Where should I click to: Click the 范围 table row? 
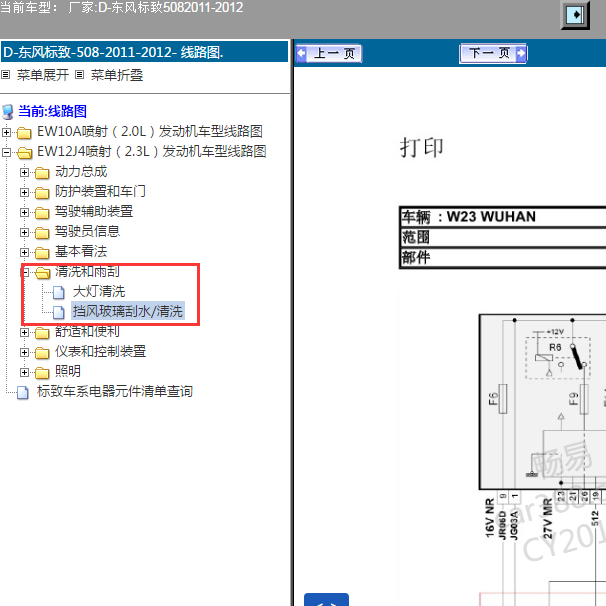pos(503,237)
